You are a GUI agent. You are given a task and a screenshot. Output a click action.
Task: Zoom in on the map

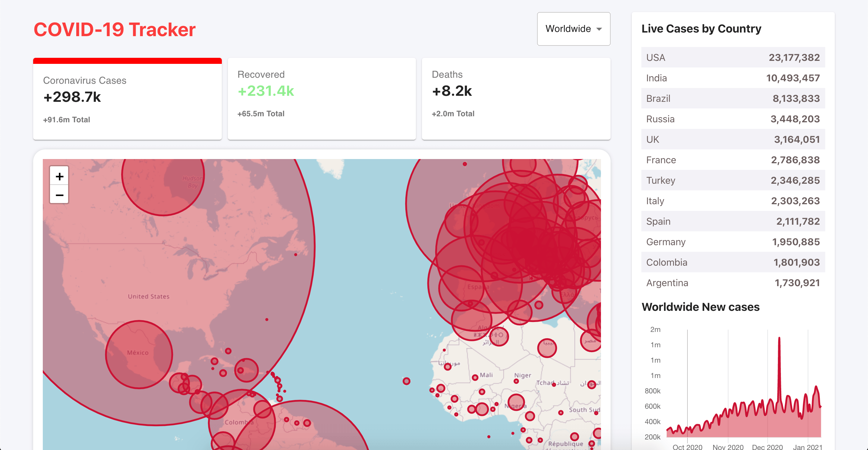(x=59, y=176)
